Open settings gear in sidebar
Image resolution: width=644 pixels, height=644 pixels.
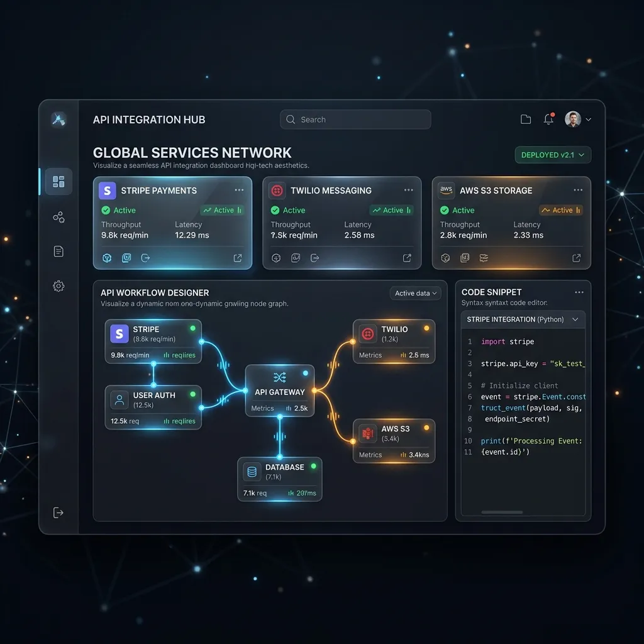click(x=58, y=286)
